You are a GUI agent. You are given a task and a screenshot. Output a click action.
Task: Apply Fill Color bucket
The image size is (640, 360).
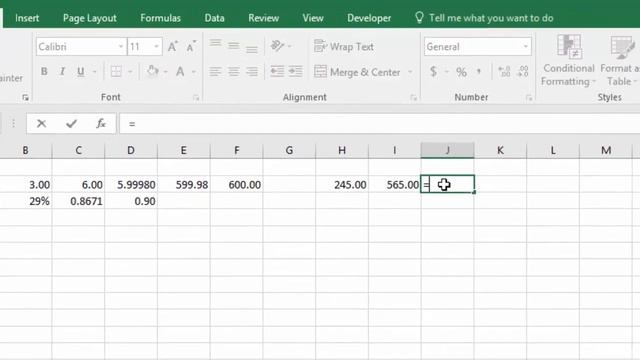point(153,72)
